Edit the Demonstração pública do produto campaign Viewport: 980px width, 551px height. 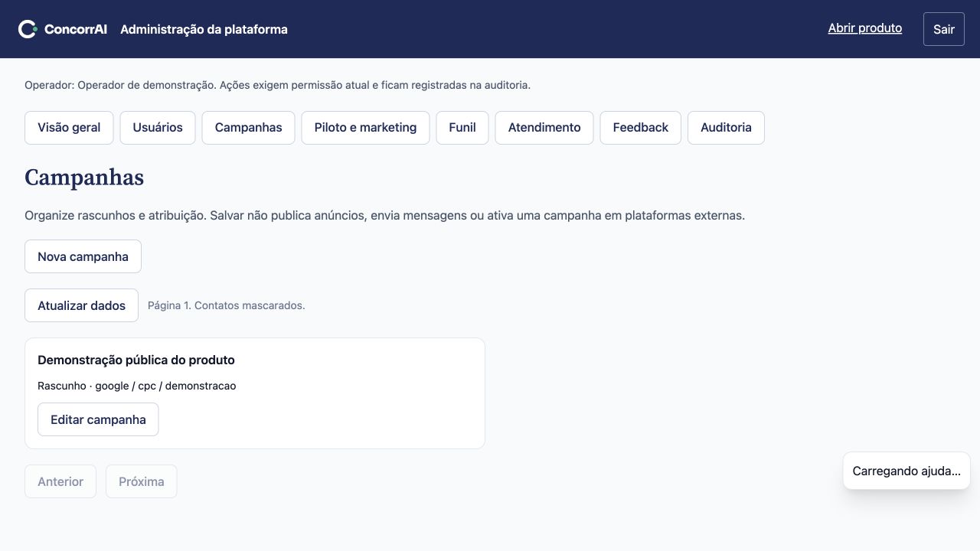coord(98,419)
